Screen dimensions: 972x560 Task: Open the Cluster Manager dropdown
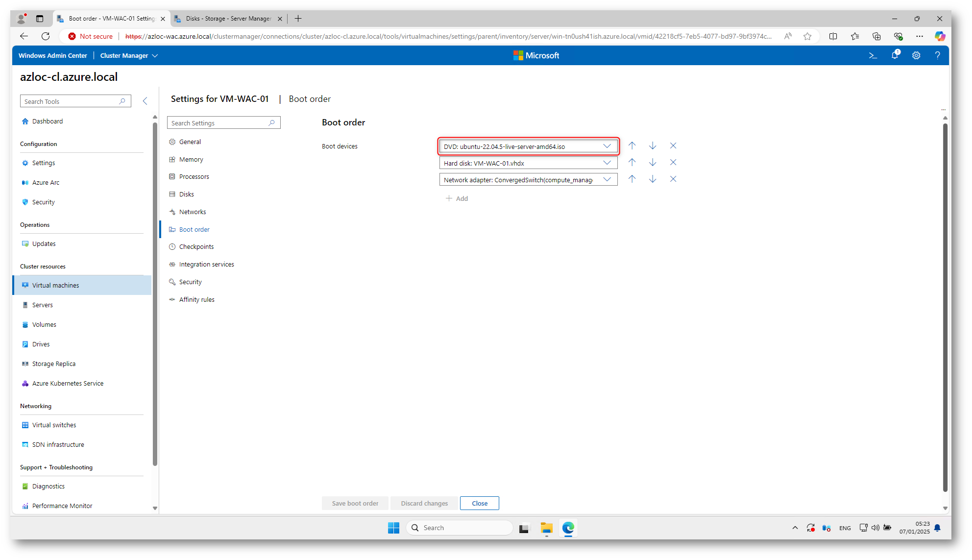point(129,56)
